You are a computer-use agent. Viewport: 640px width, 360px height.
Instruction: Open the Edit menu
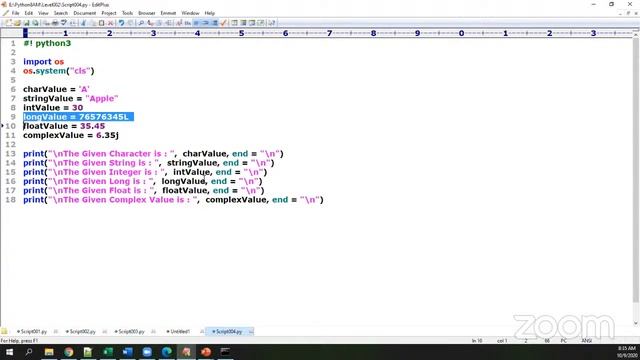click(29, 13)
